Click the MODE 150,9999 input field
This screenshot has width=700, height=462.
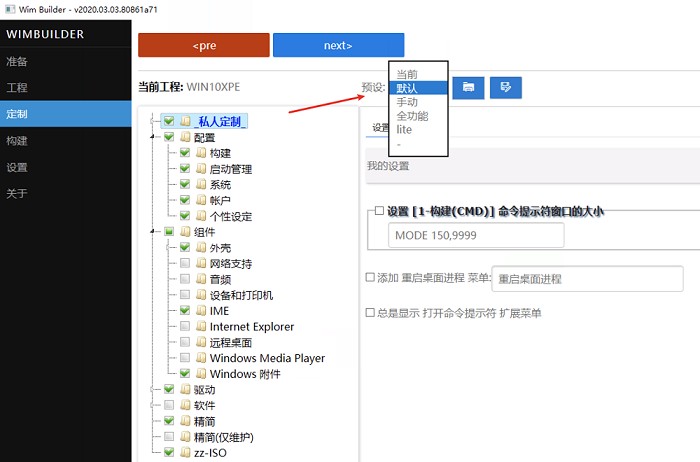click(476, 235)
